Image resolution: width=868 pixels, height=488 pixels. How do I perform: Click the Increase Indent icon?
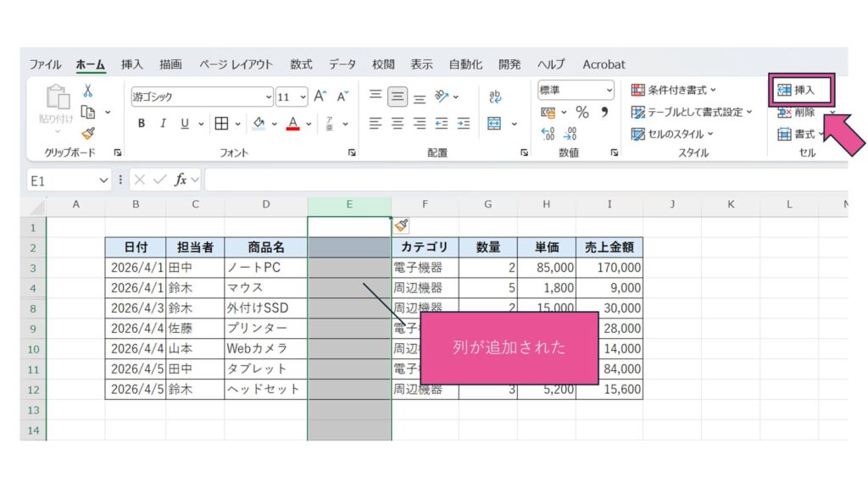click(x=463, y=124)
